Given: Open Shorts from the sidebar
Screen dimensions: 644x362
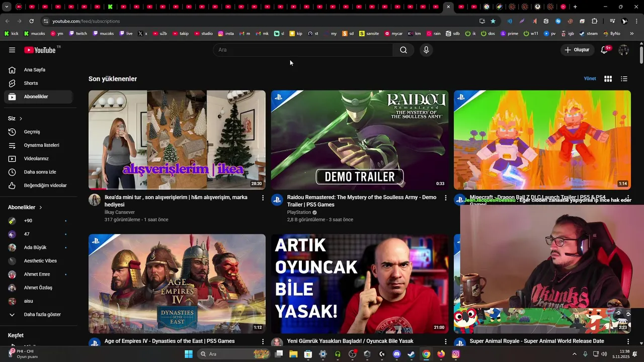Looking at the screenshot, I should coord(38,83).
